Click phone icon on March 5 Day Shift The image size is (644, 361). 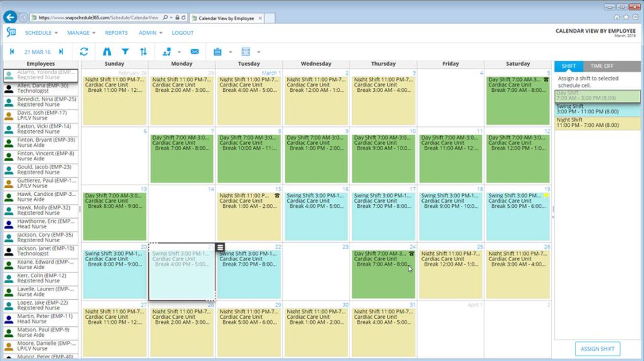[546, 80]
